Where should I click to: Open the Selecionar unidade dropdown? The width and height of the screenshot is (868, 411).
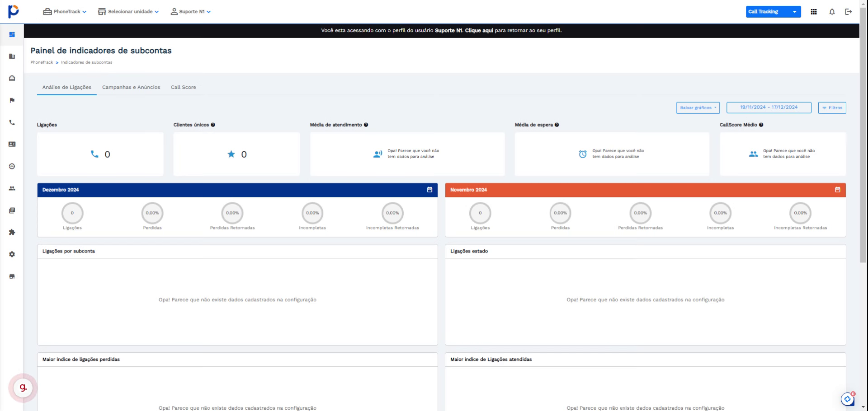coord(128,12)
